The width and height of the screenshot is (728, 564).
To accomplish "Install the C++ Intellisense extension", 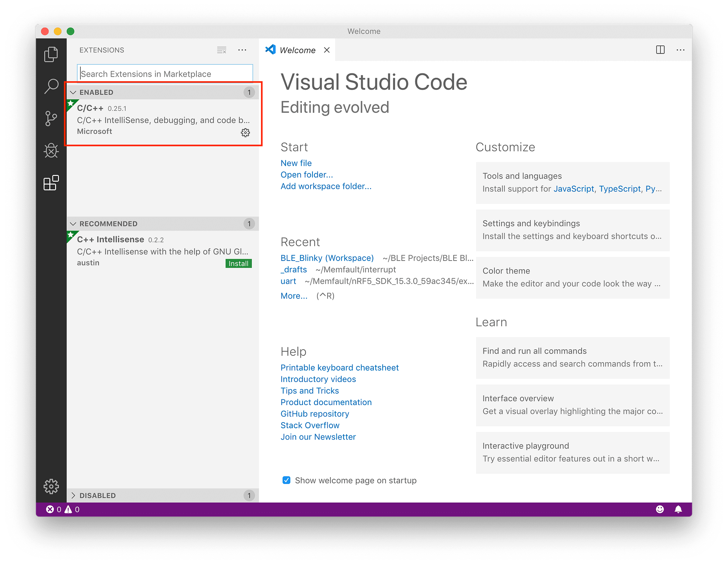I will pos(238,264).
